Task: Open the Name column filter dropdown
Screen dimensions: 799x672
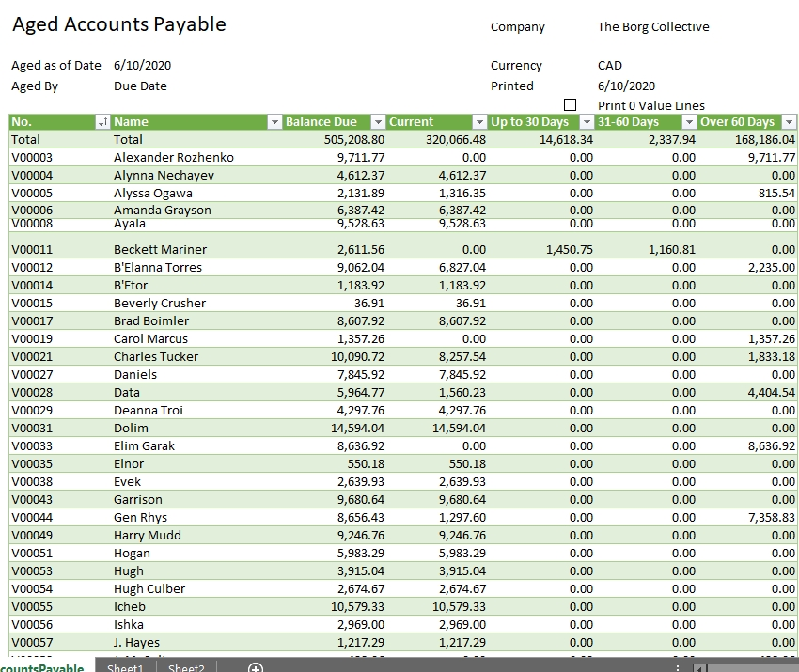Action: point(274,122)
